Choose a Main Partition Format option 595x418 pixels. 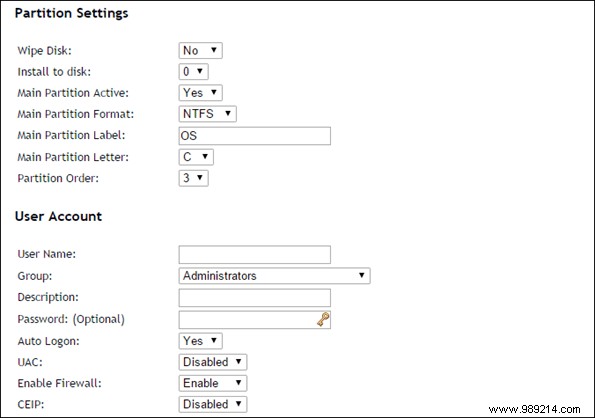click(208, 114)
